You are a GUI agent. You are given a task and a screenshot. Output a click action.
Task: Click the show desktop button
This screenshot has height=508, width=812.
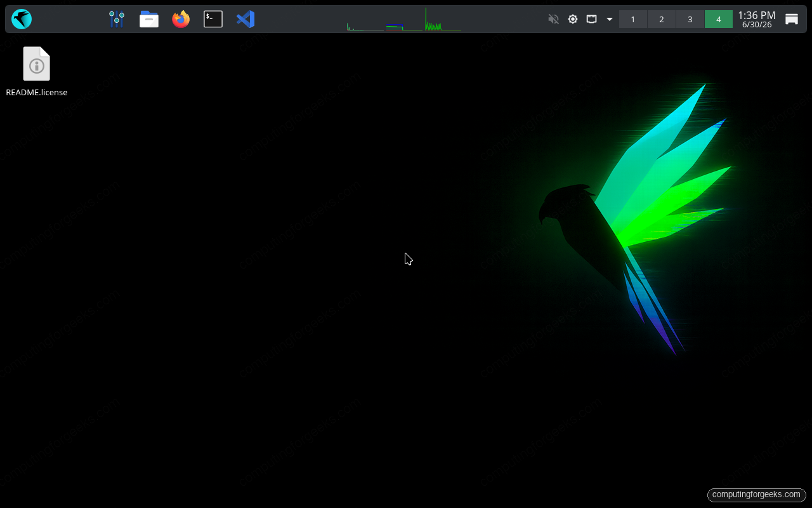pos(792,19)
